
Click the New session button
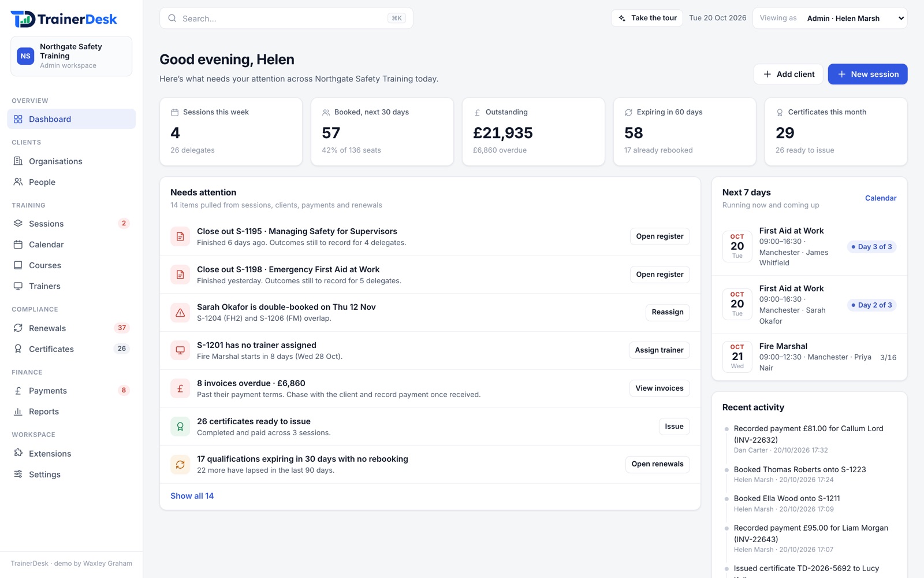(x=867, y=74)
